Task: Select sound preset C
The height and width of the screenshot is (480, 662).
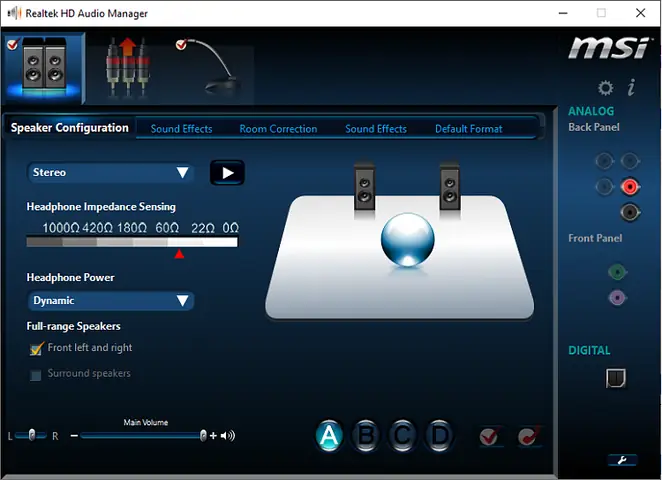Action: point(402,436)
